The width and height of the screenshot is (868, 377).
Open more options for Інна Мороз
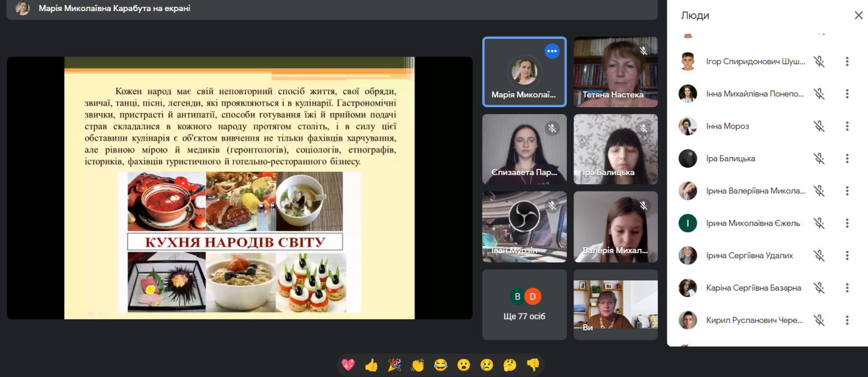click(847, 126)
